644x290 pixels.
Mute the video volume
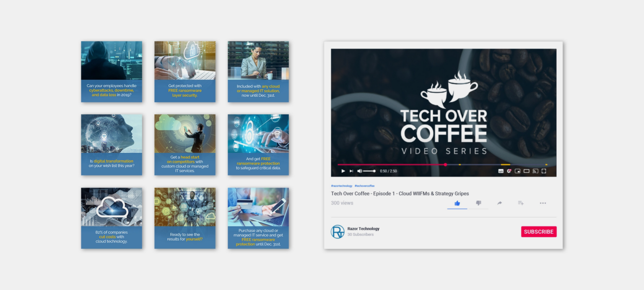coord(359,171)
